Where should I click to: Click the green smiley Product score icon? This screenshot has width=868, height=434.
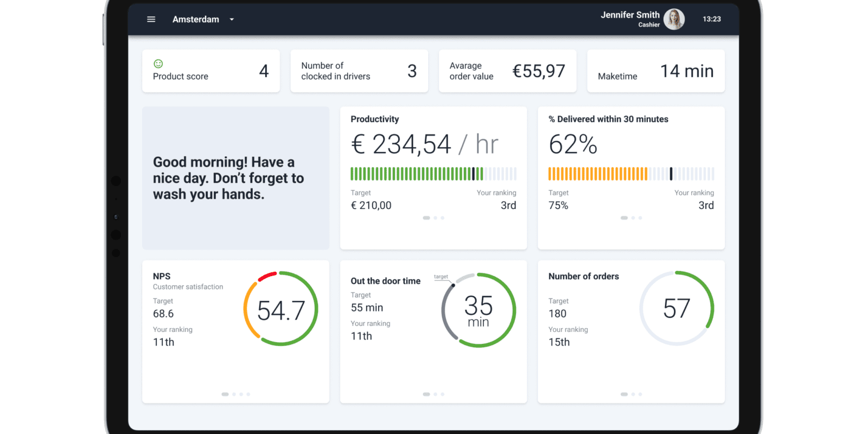(x=158, y=64)
